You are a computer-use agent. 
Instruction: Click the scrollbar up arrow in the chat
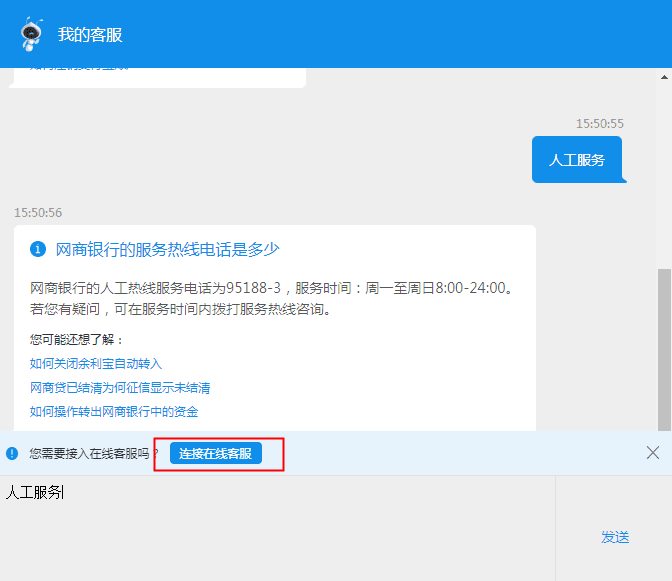tap(664, 78)
